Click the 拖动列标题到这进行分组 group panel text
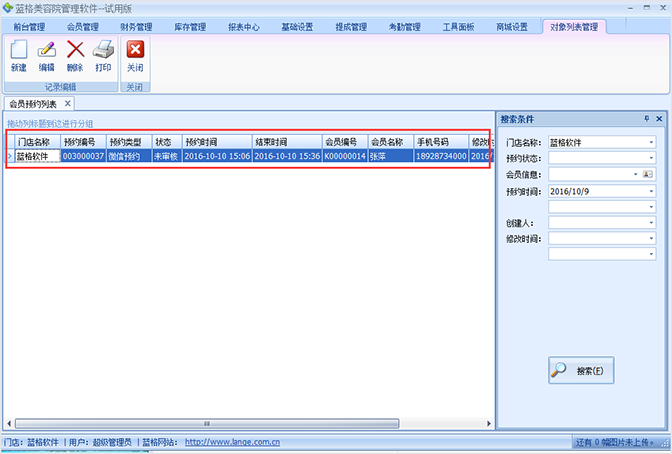 click(50, 123)
